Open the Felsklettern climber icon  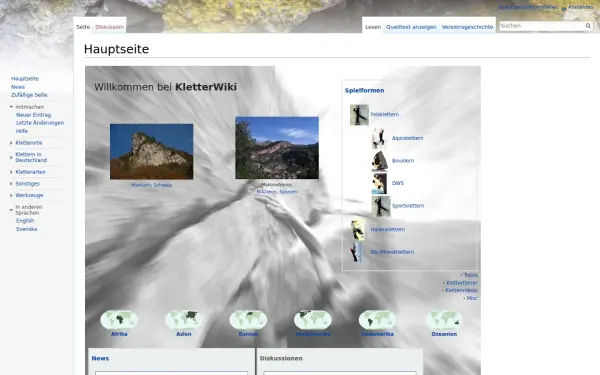point(359,115)
